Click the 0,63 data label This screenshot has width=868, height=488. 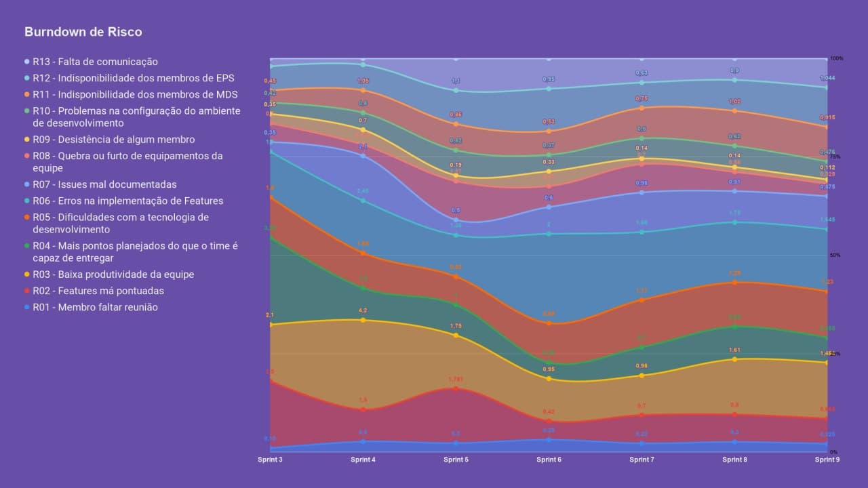coord(642,73)
